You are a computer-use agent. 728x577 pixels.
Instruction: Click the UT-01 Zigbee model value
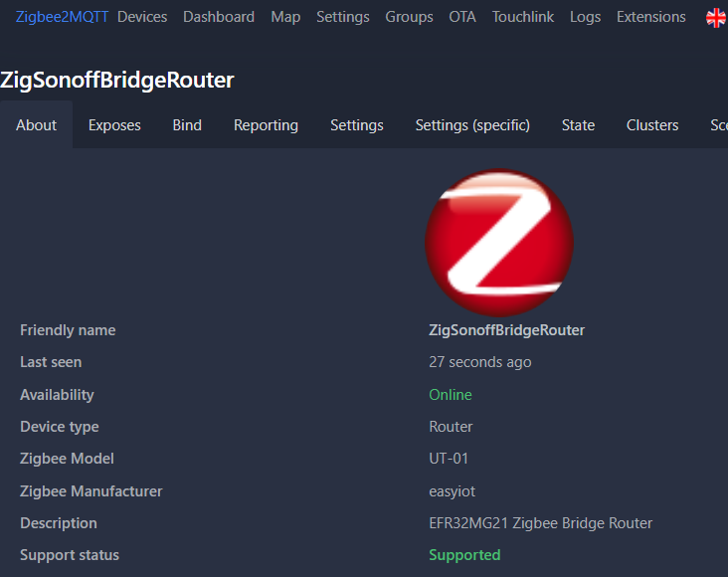[449, 459]
